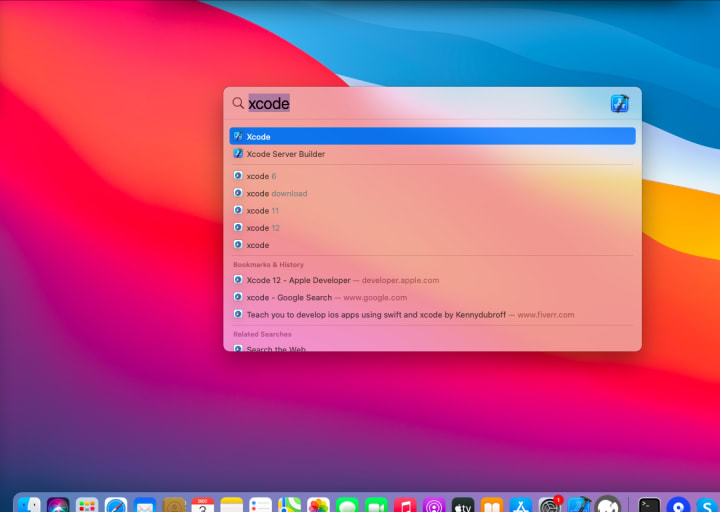Open Skype from the Dock
The height and width of the screenshot is (512, 720).
pyautogui.click(x=708, y=505)
